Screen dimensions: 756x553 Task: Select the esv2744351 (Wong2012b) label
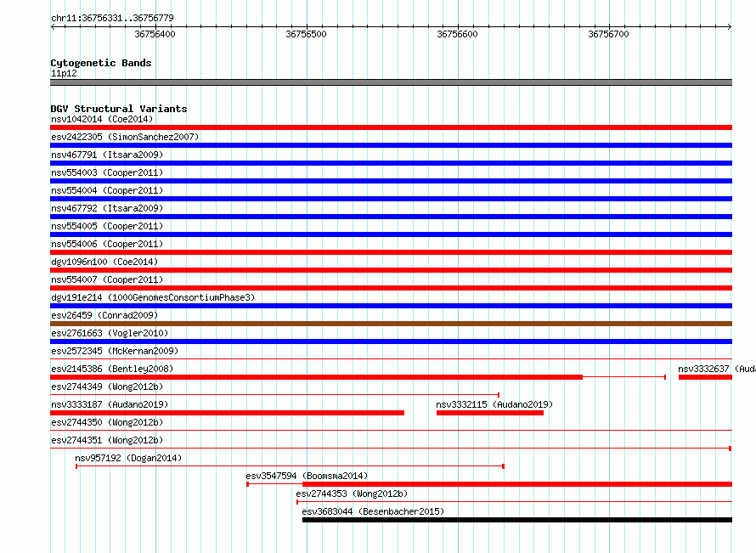[x=107, y=440]
